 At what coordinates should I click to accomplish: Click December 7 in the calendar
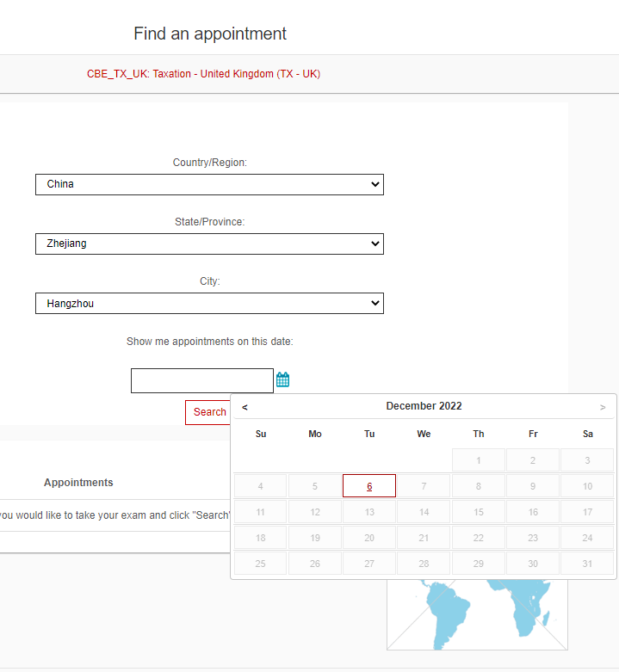pos(424,486)
